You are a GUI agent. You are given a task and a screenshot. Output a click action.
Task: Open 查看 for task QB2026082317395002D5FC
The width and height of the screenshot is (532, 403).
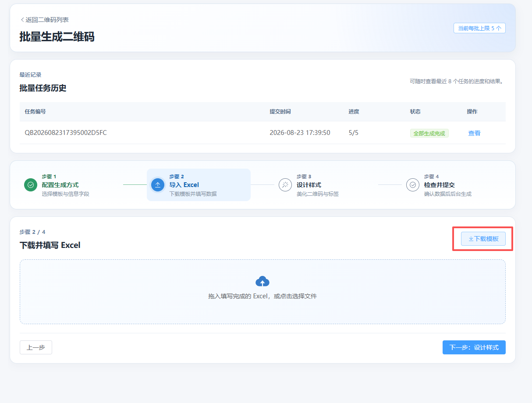click(x=474, y=133)
